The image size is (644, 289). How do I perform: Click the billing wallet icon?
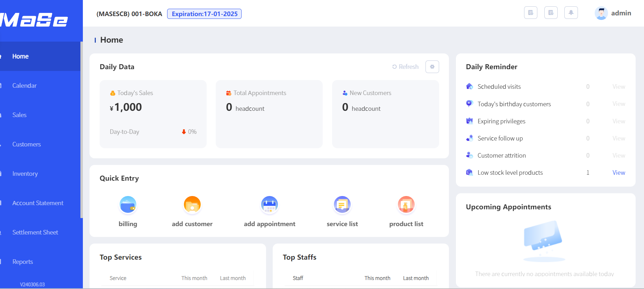coord(128,204)
